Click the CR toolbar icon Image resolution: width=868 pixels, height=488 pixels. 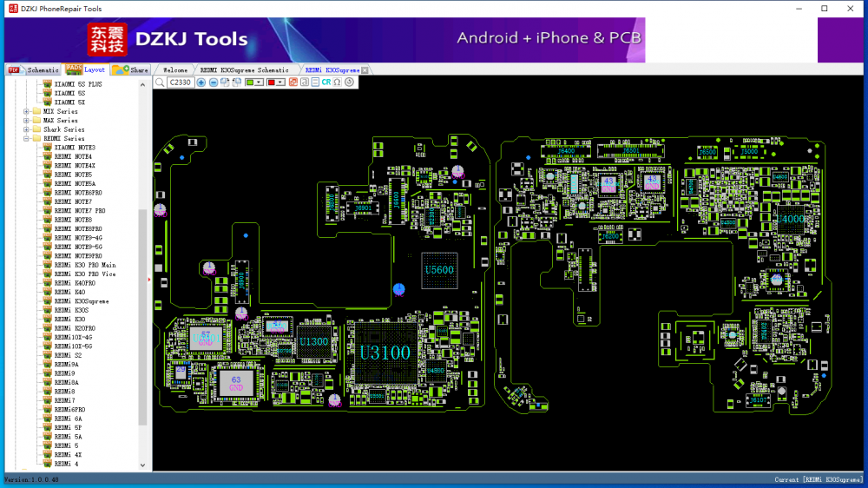coord(326,82)
